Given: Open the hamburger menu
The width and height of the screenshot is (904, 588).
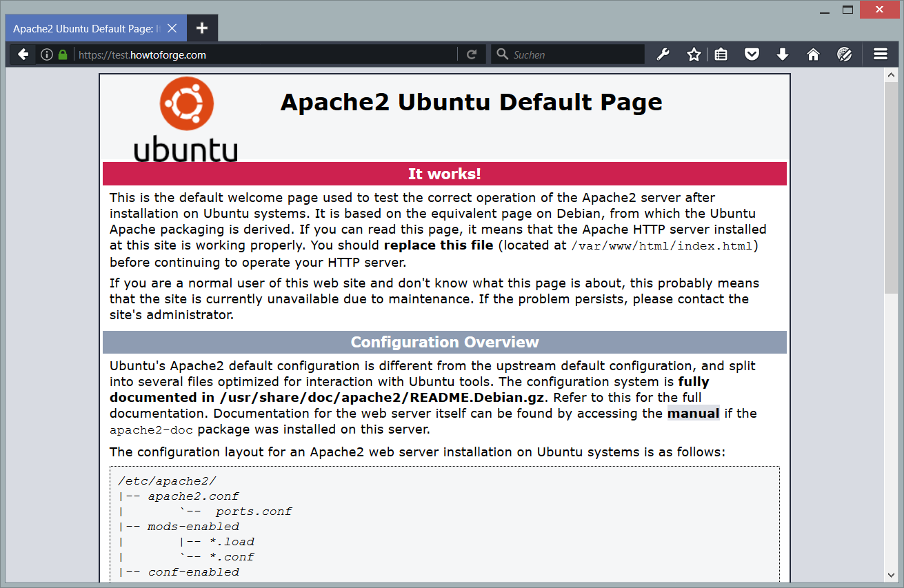Looking at the screenshot, I should click(x=881, y=54).
